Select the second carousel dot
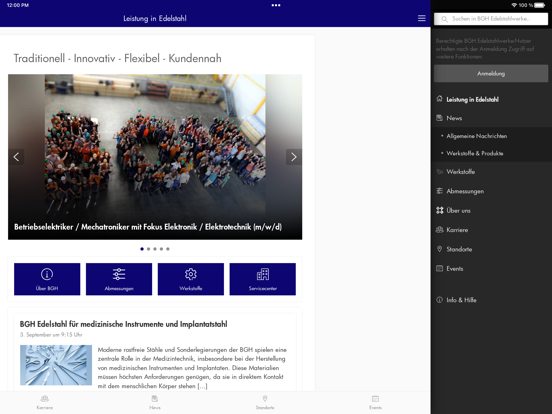 tap(148, 249)
